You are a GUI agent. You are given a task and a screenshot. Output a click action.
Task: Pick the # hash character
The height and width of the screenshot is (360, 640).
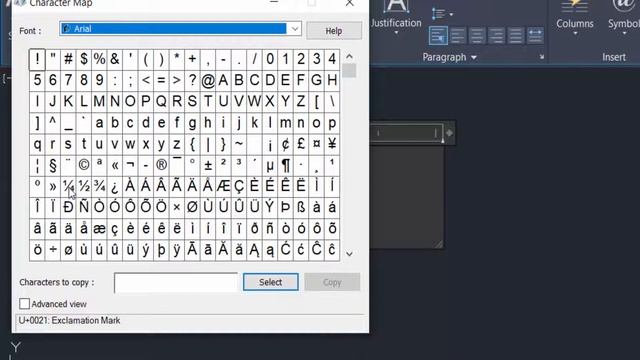click(x=68, y=59)
